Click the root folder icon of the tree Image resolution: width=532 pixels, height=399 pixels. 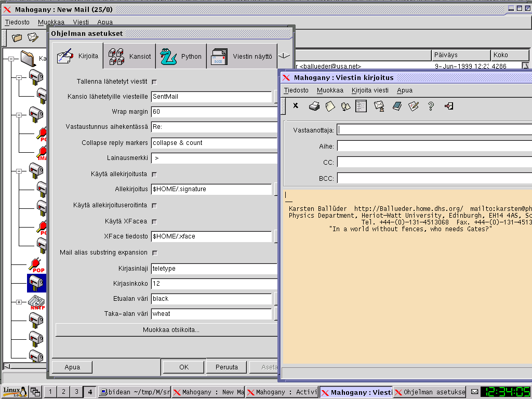click(28, 58)
